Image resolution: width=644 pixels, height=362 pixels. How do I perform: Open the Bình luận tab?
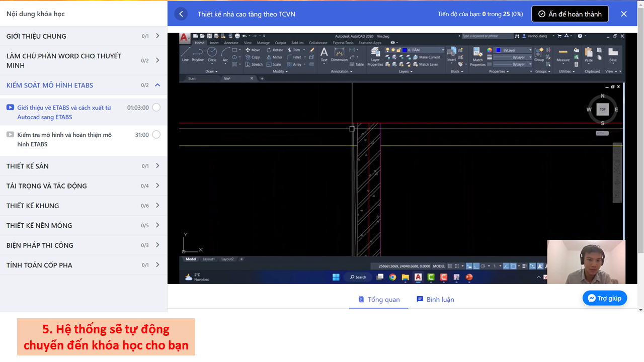coord(435,300)
